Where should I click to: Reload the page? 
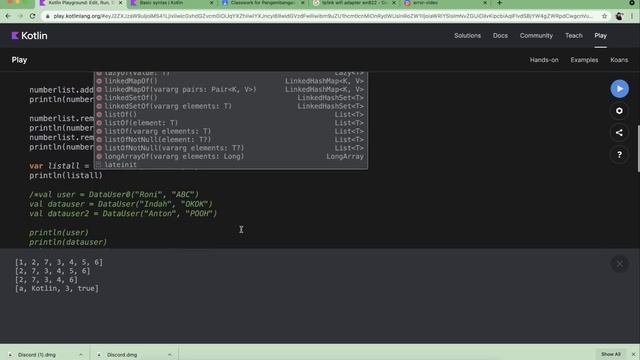[x=32, y=16]
